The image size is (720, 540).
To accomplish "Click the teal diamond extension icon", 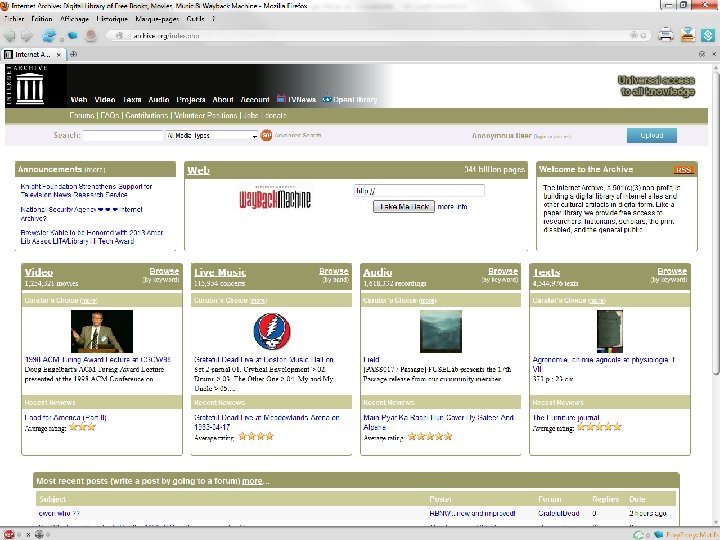I will point(708,35).
